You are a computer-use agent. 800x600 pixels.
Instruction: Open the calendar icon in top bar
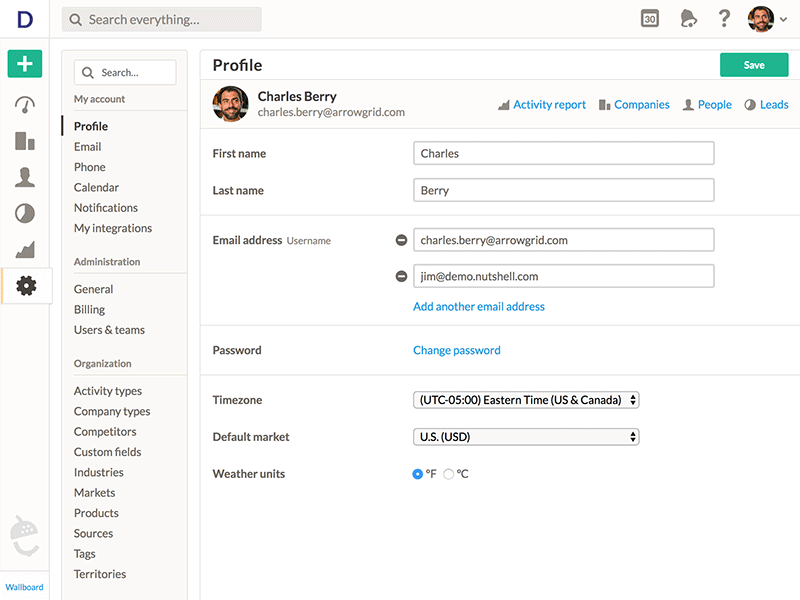pos(650,19)
